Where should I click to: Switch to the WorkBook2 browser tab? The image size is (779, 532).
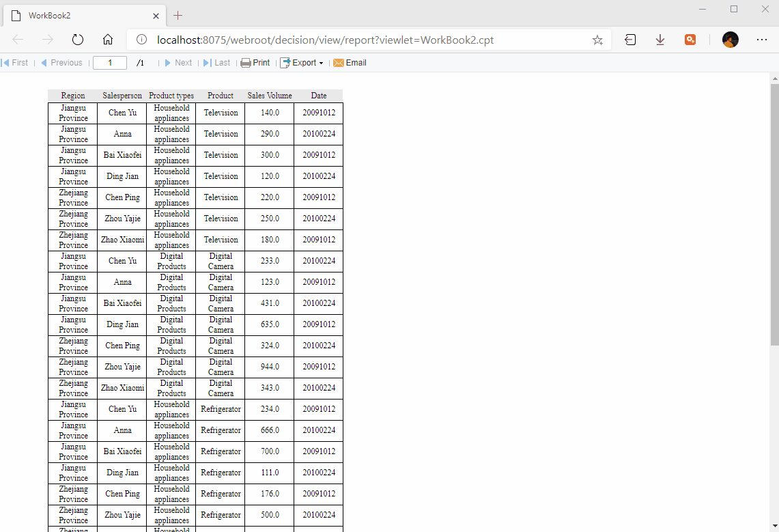(x=82, y=14)
